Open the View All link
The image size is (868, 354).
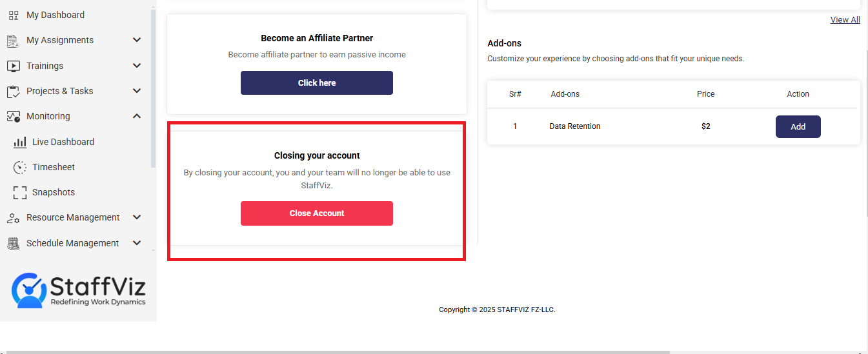[845, 20]
